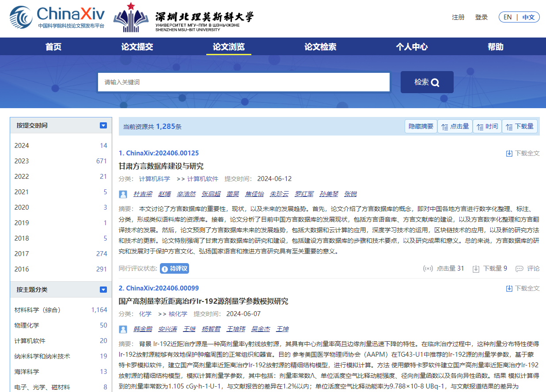Click the comment icon for first paper

(519, 268)
